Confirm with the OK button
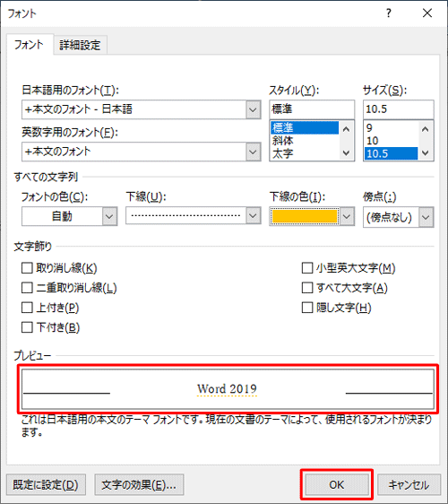The image size is (448, 504). pos(337,484)
